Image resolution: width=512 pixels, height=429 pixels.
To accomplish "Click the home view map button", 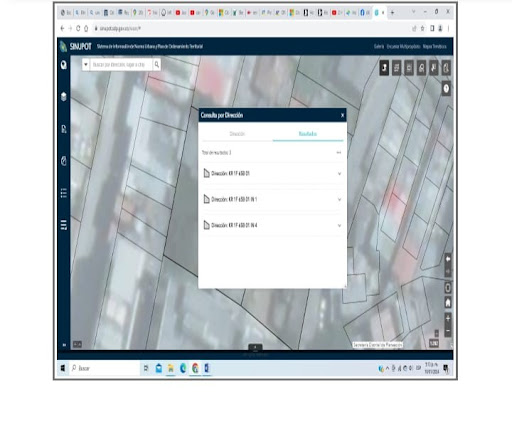I will pos(448,303).
